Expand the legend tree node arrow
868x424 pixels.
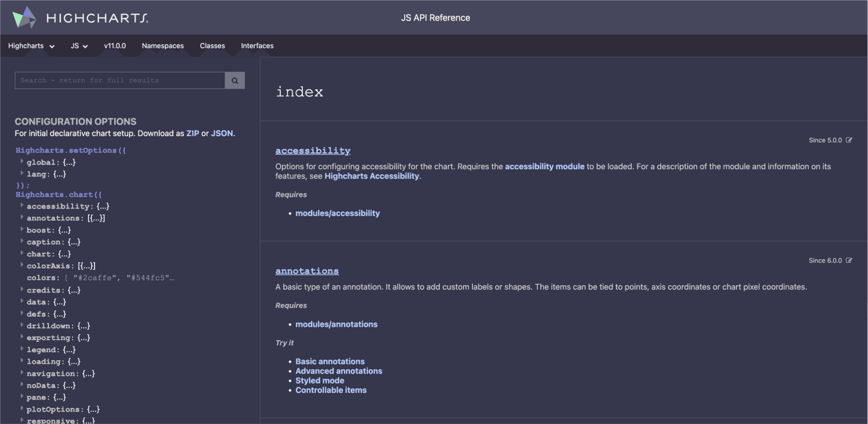[x=22, y=349]
